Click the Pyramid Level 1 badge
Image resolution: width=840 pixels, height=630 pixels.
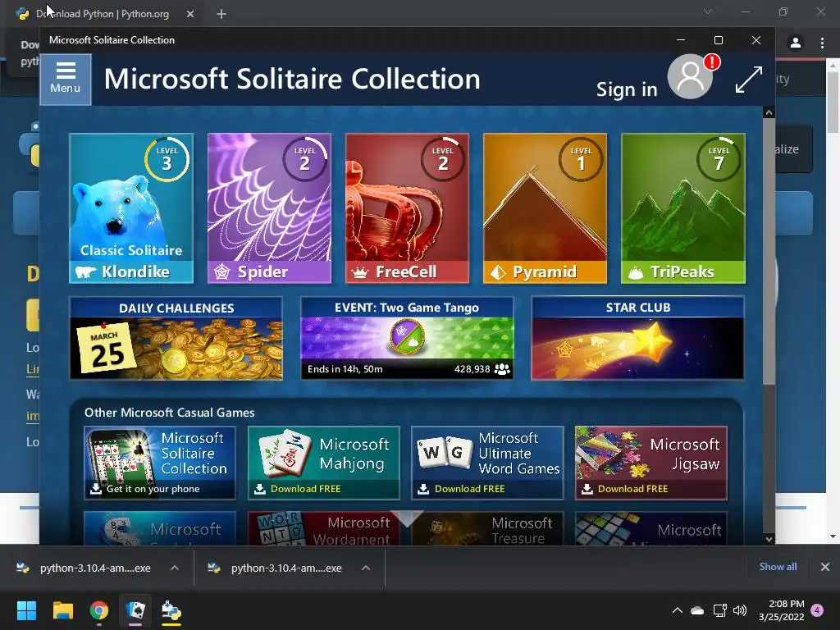tap(581, 159)
